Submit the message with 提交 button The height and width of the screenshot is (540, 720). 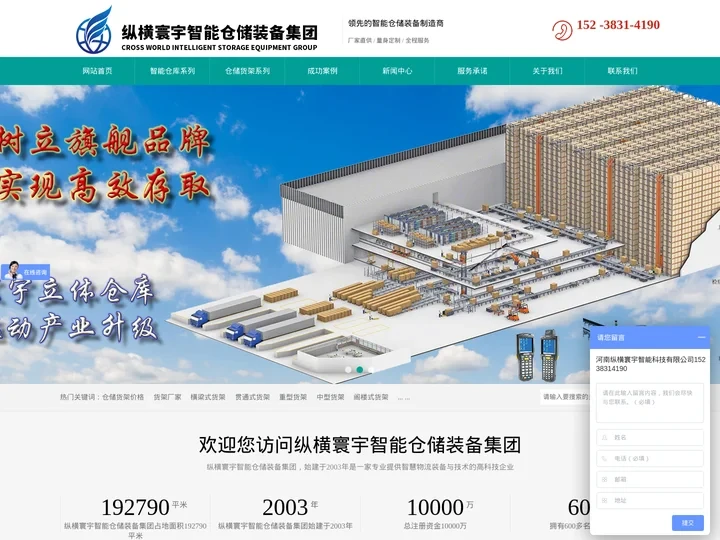(x=687, y=523)
